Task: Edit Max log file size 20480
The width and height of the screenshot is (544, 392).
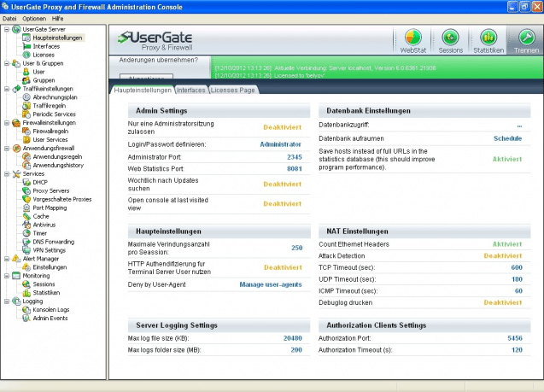Action: (293, 338)
